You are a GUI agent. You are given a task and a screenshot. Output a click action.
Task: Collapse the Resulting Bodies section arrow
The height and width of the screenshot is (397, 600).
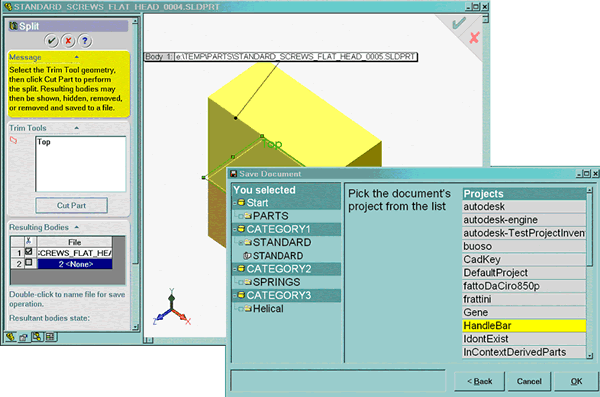point(77,227)
